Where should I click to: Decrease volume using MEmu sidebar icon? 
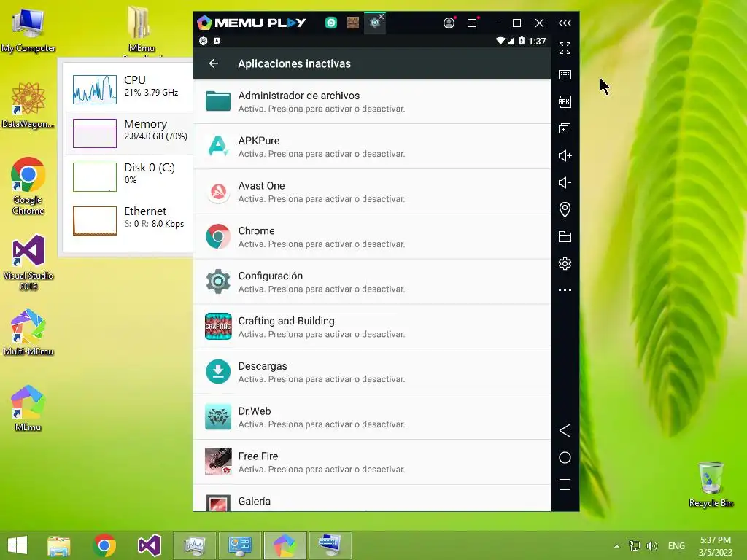tap(565, 182)
